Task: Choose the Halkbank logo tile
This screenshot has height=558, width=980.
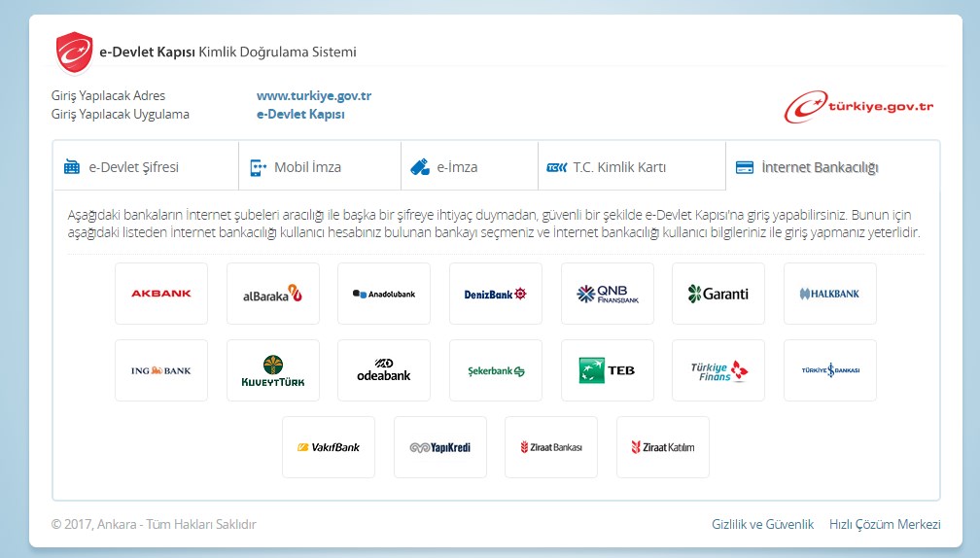Action: tap(830, 294)
